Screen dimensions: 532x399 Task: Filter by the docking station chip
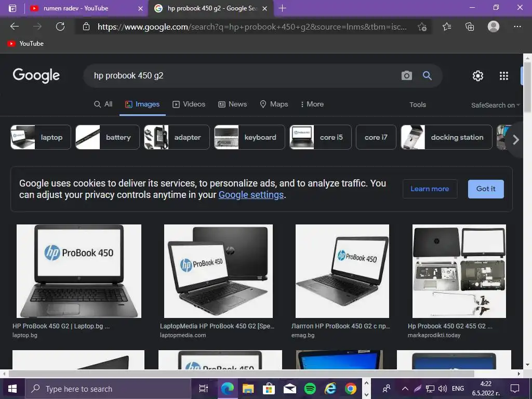click(446, 137)
